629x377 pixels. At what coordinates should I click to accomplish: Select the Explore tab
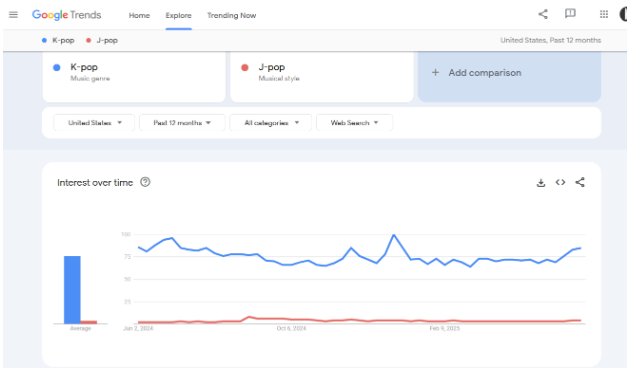click(x=179, y=15)
